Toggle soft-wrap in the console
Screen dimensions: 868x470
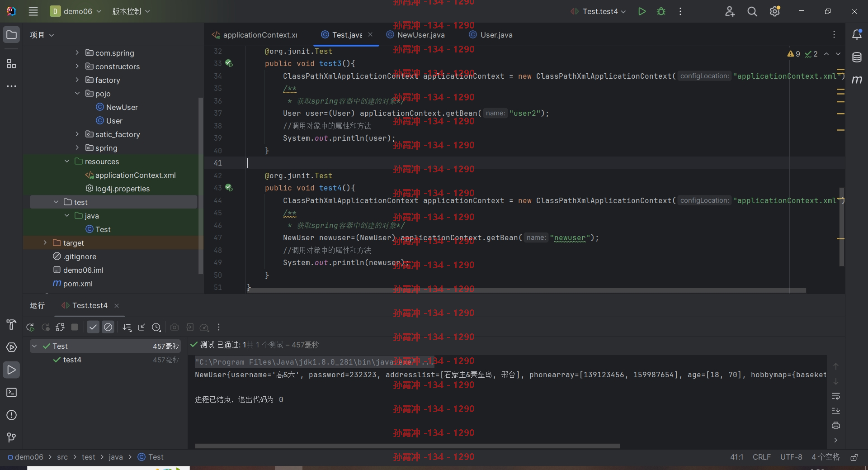(836, 396)
